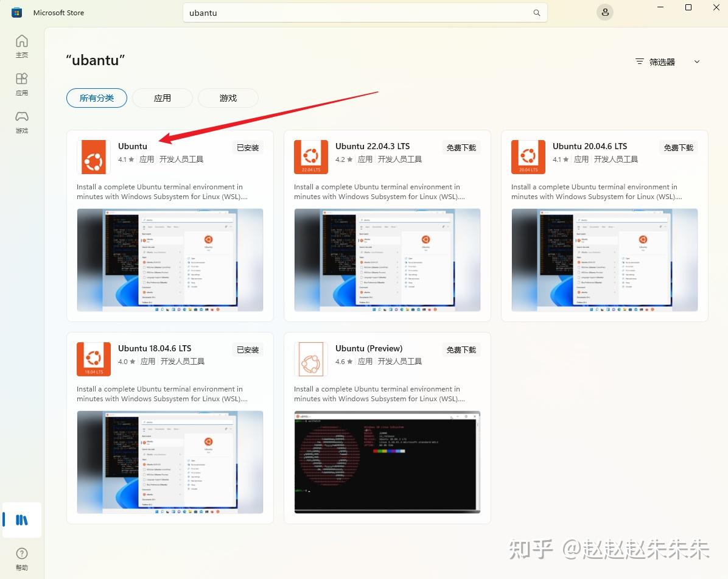
Task: Open the Ubuntu 22.04.3 LTS screenshot thumbnail
Action: coord(387,260)
